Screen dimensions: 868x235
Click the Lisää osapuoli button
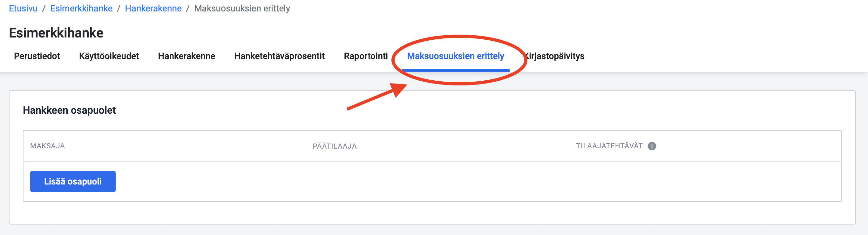click(73, 181)
